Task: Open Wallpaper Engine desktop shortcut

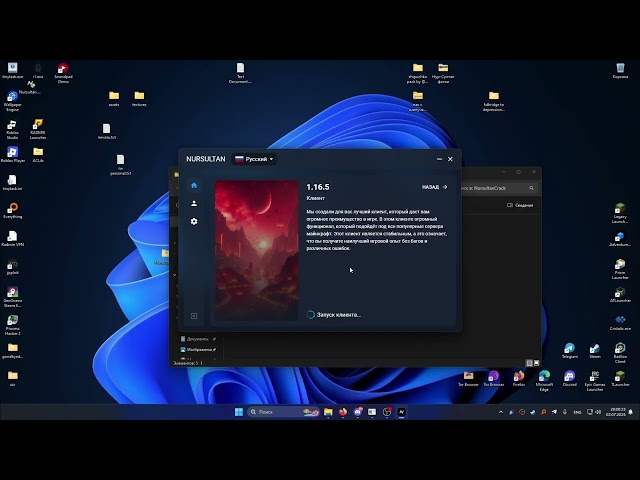Action: pyautogui.click(x=12, y=101)
